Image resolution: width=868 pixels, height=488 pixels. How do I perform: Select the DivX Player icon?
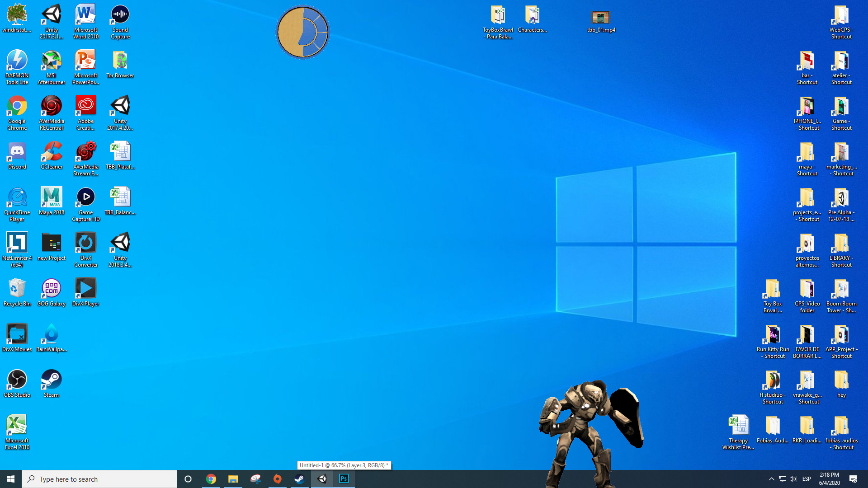pos(86,292)
